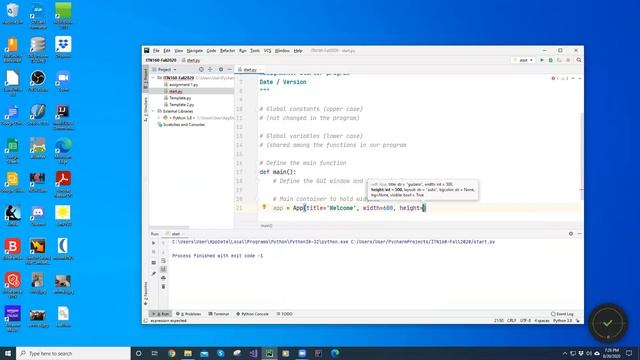
Task: Open the File menu in PyCharm
Action: (156, 51)
